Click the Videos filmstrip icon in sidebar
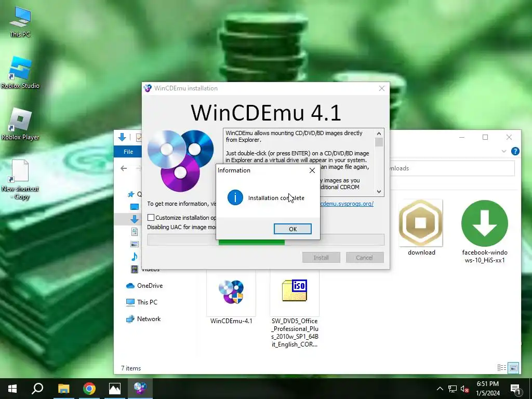 coord(135,270)
